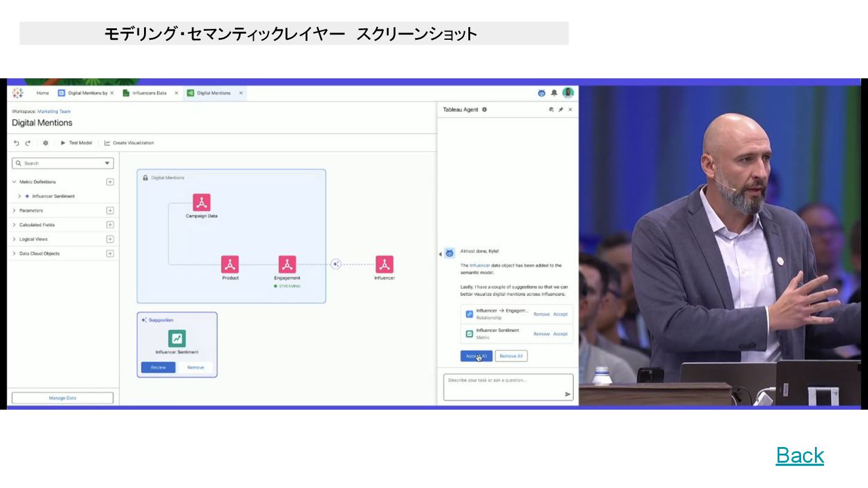Viewport: 868px width, 488px height.
Task: Select the Product object node
Action: 230,264
